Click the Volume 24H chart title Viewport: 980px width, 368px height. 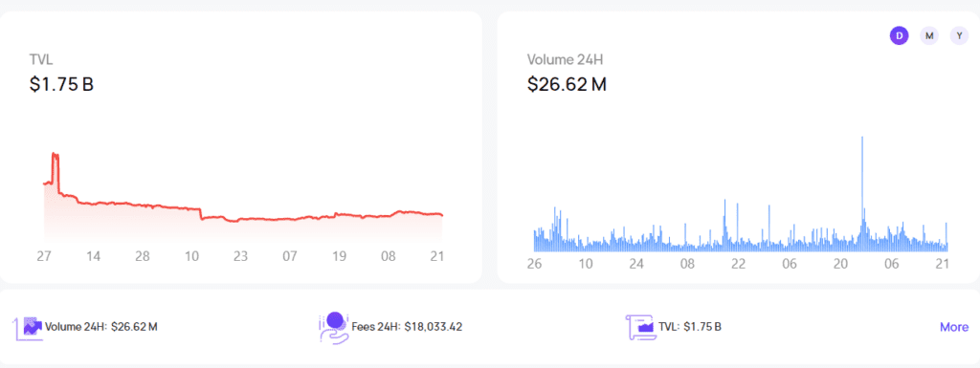coord(565,60)
